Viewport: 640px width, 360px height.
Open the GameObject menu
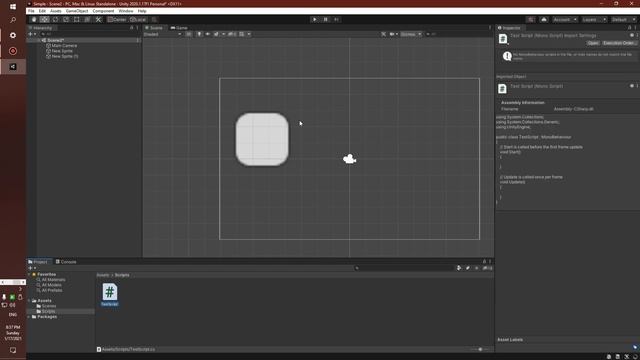tap(77, 11)
